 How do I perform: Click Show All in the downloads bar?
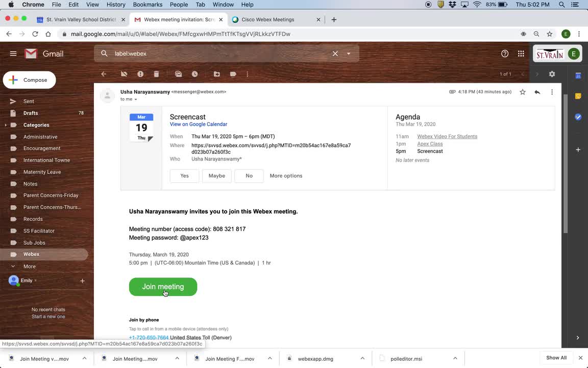[x=556, y=358]
